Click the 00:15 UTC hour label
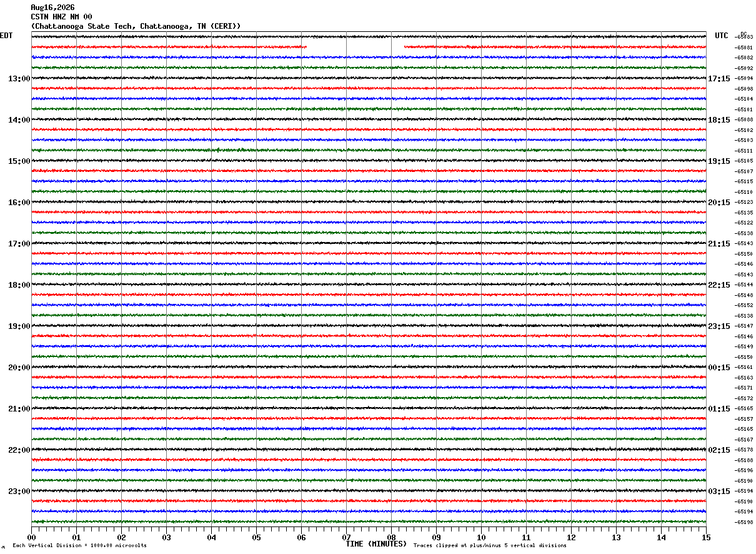 (719, 368)
